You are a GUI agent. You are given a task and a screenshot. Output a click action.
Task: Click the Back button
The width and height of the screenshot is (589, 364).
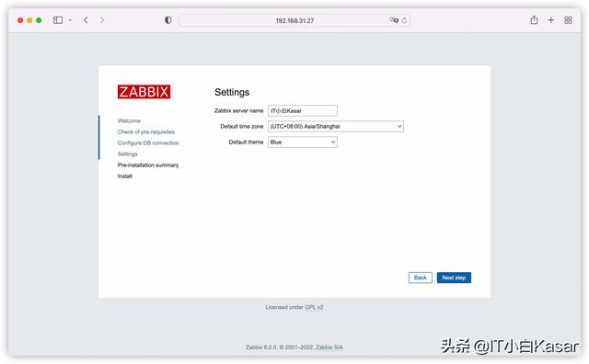420,278
